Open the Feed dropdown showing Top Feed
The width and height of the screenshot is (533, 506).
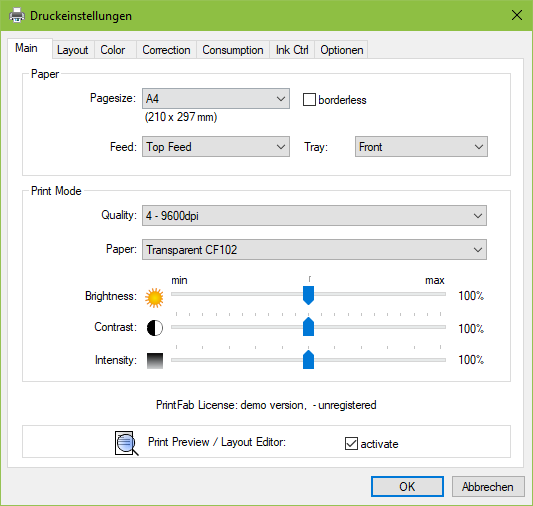coord(216,146)
